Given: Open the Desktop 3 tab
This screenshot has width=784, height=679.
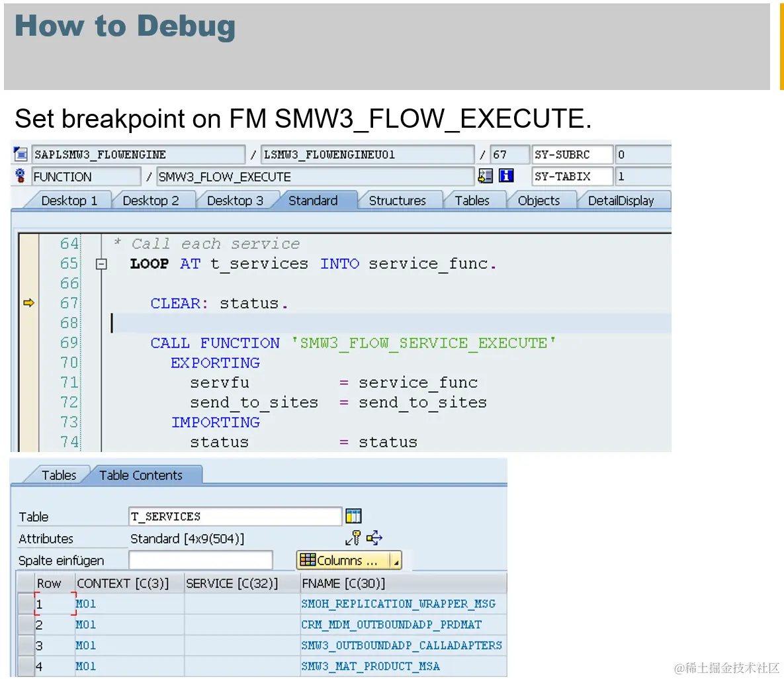Looking at the screenshot, I should tap(235, 201).
